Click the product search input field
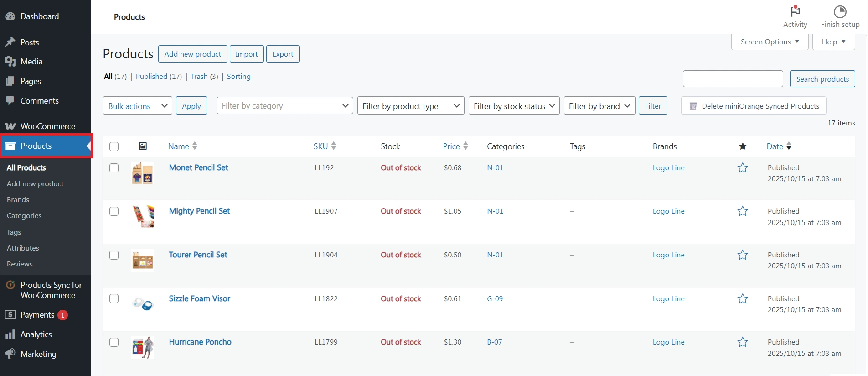Image resolution: width=868 pixels, height=376 pixels. (733, 79)
